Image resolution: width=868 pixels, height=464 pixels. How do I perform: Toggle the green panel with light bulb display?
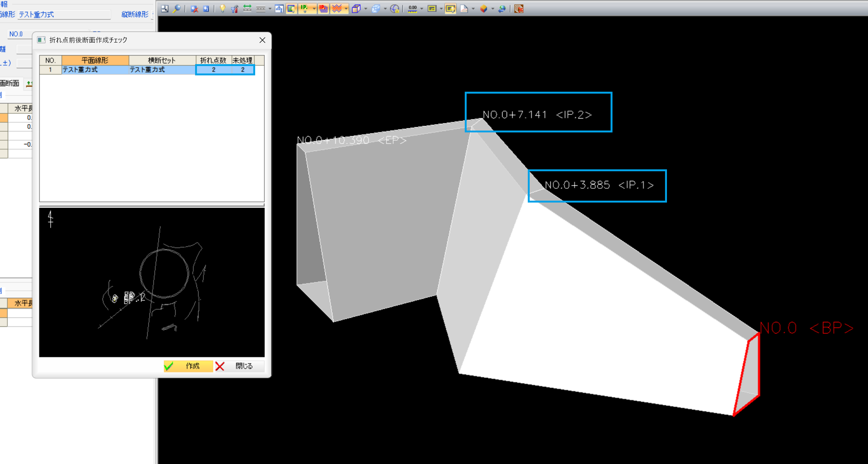point(292,9)
